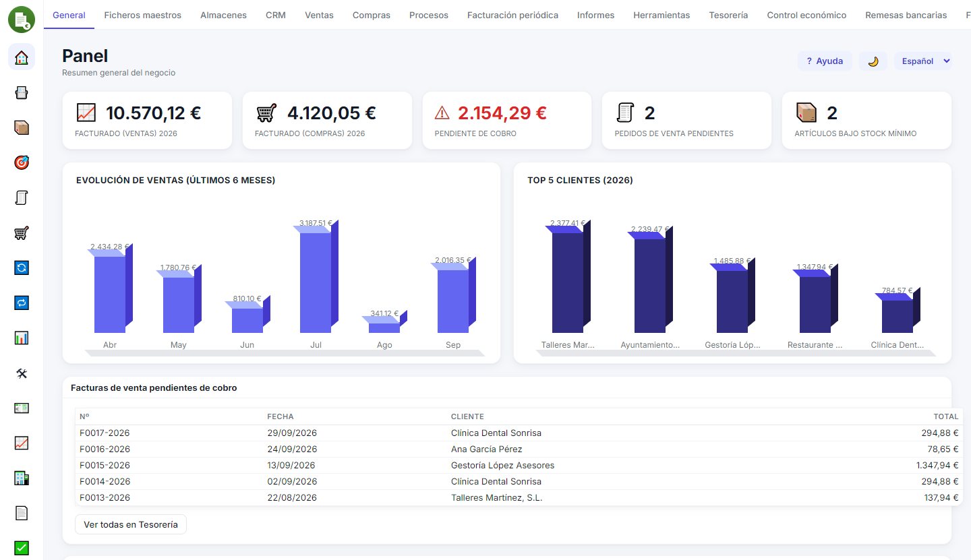Open the printer icon in the sidebar
971x560 pixels.
tap(22, 92)
